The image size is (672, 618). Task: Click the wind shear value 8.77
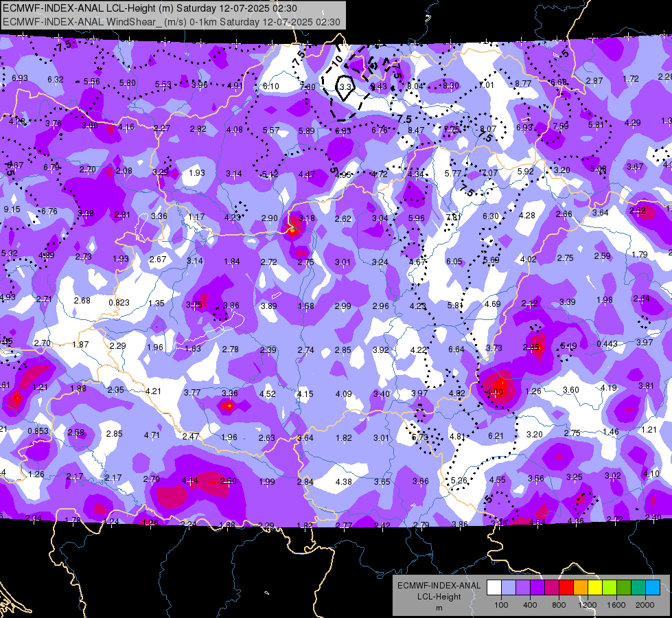523,83
